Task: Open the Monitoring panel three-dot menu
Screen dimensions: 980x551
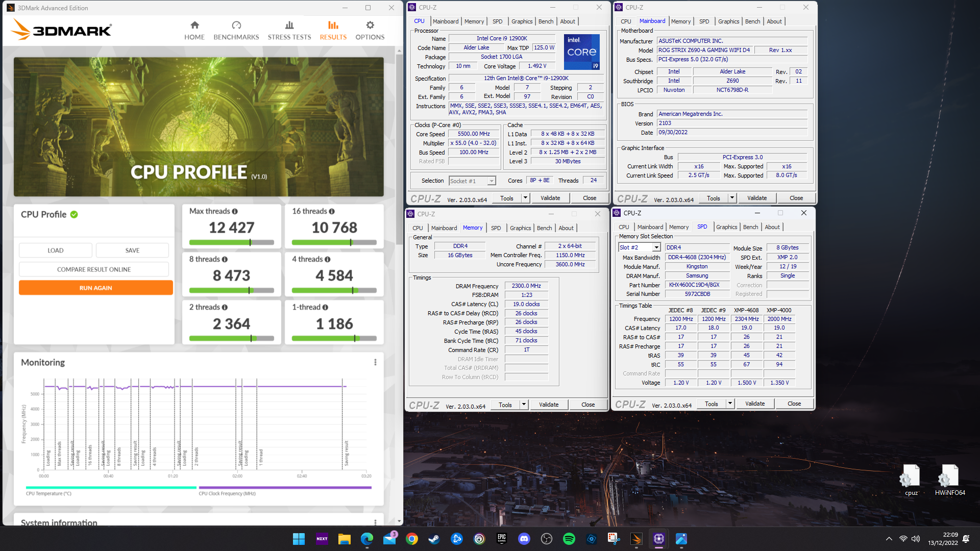Action: click(x=375, y=362)
